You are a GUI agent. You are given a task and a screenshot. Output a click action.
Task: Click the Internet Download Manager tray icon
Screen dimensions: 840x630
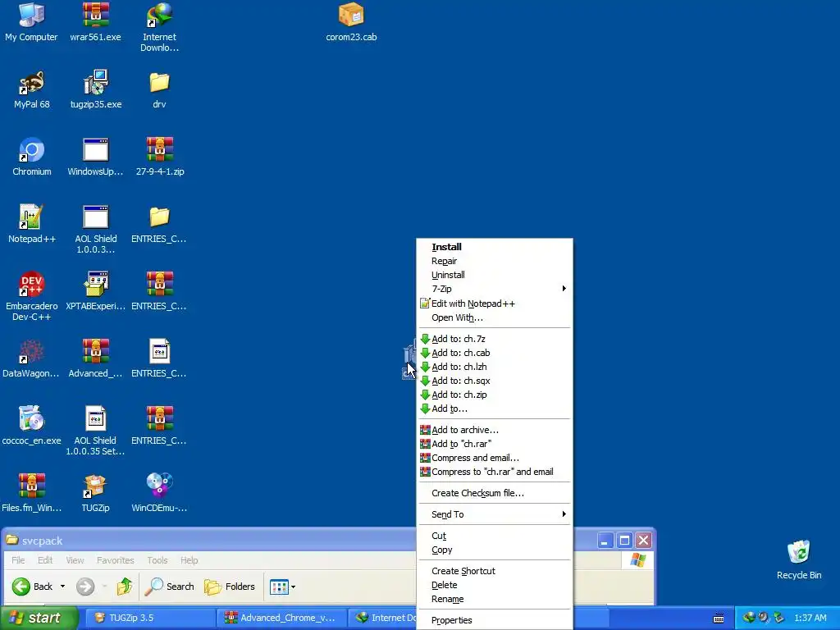(x=749, y=618)
